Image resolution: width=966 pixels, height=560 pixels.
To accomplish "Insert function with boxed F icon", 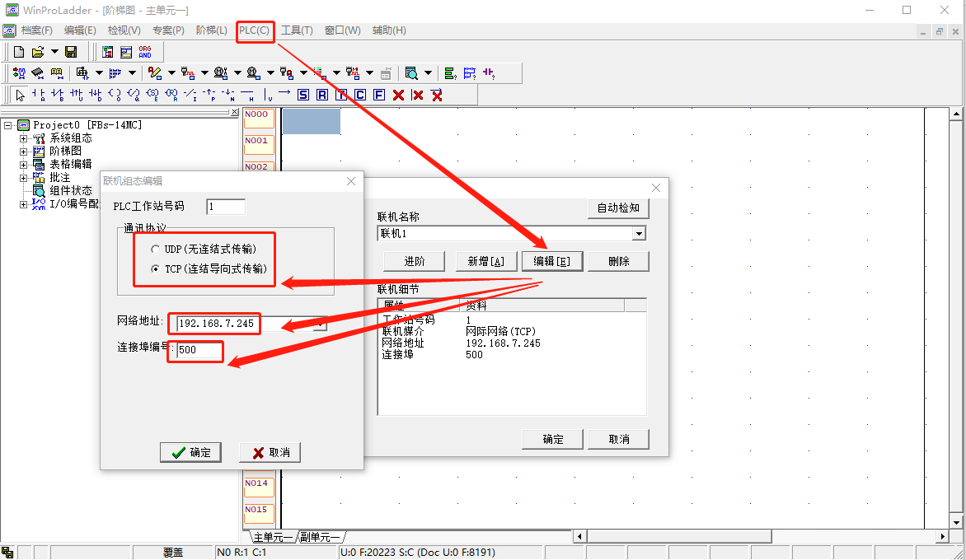I will 379,95.
